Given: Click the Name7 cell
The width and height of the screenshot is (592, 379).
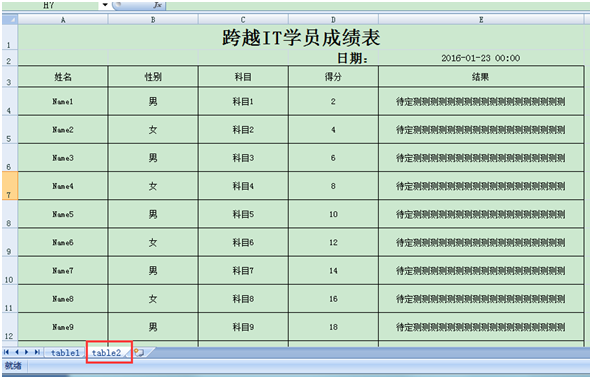Looking at the screenshot, I should click(63, 271).
